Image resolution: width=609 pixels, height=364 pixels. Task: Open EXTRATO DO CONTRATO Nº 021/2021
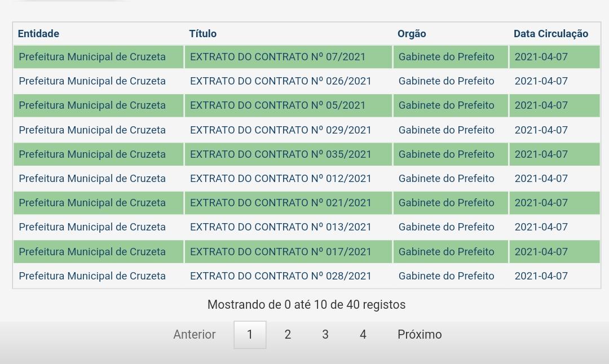(280, 203)
